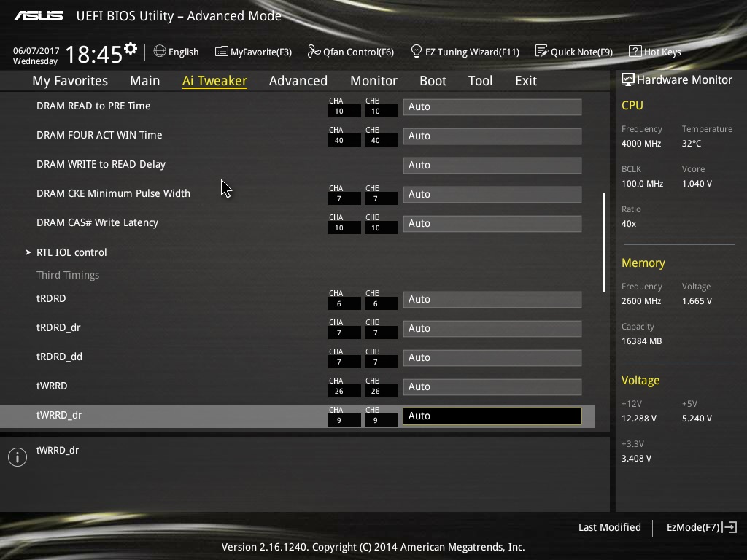Click the tWRRD_dr label in list row

coord(59,415)
